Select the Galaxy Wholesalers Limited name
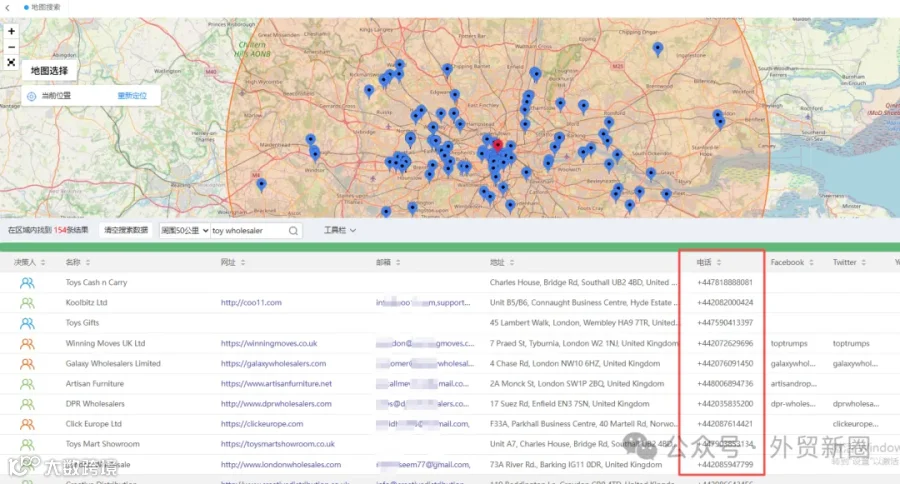 tap(113, 363)
